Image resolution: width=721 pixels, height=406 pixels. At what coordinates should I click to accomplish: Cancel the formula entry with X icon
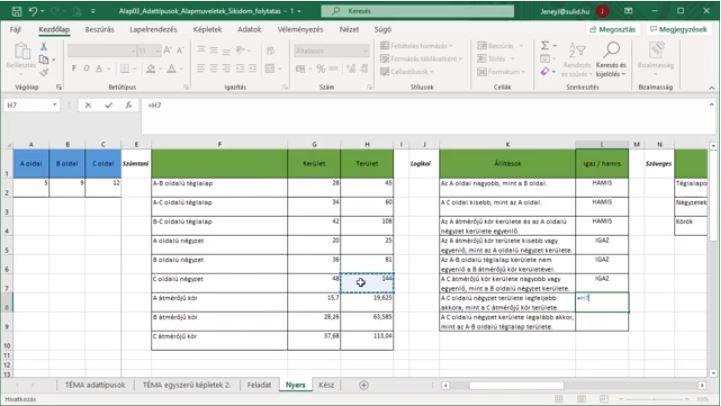(x=88, y=105)
